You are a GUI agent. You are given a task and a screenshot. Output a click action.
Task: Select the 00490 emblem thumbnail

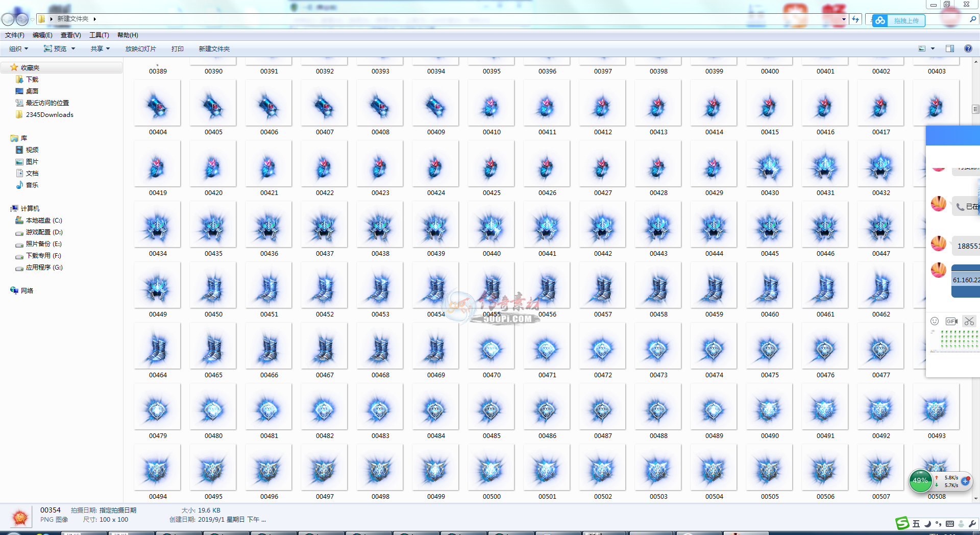point(769,407)
